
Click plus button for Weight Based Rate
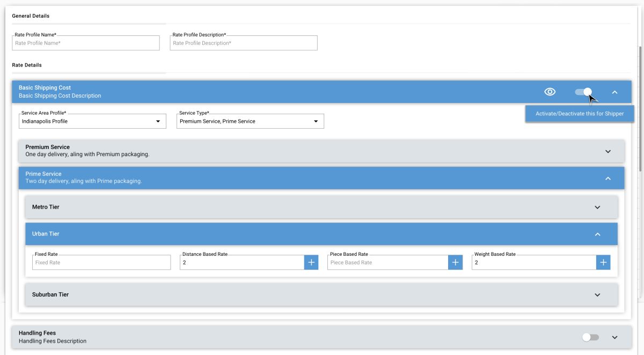point(603,262)
